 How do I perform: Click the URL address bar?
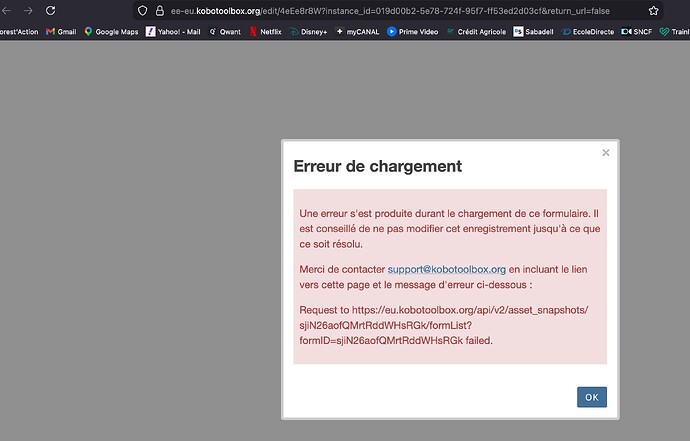tap(400, 10)
